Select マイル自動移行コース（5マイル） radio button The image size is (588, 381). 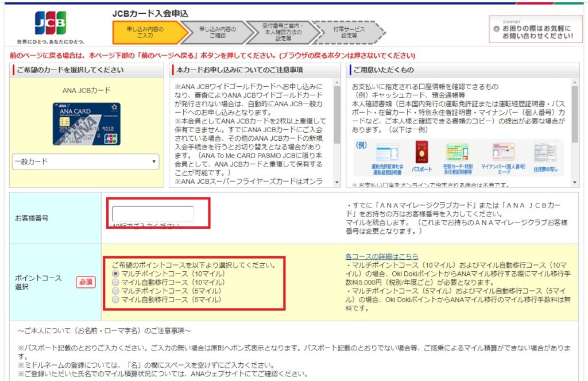(115, 300)
